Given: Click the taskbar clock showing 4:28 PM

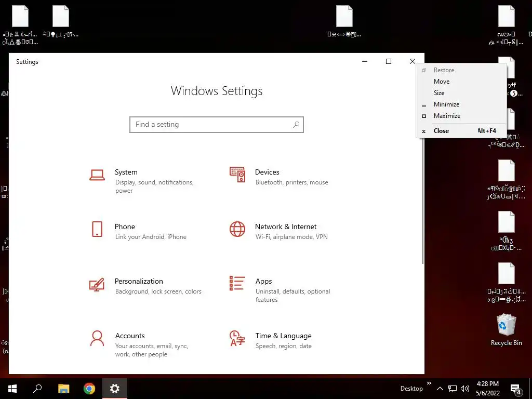Looking at the screenshot, I should point(487,389).
